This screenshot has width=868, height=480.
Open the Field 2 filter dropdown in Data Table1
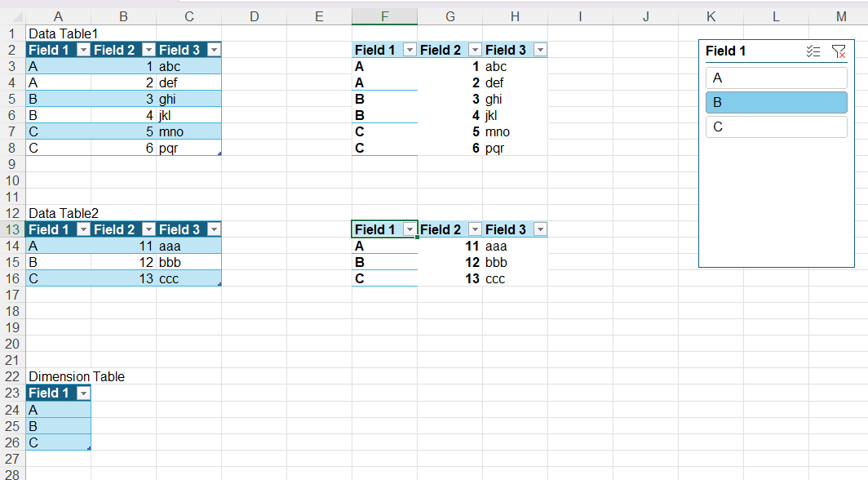[x=149, y=50]
